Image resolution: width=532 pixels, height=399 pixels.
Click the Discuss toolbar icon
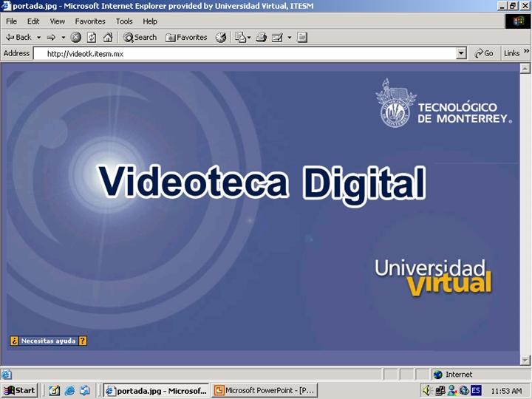(x=302, y=38)
